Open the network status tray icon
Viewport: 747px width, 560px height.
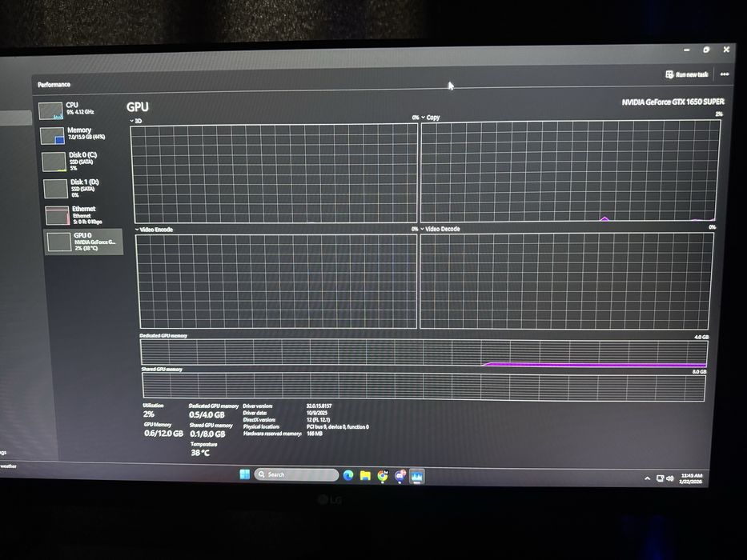click(x=660, y=478)
